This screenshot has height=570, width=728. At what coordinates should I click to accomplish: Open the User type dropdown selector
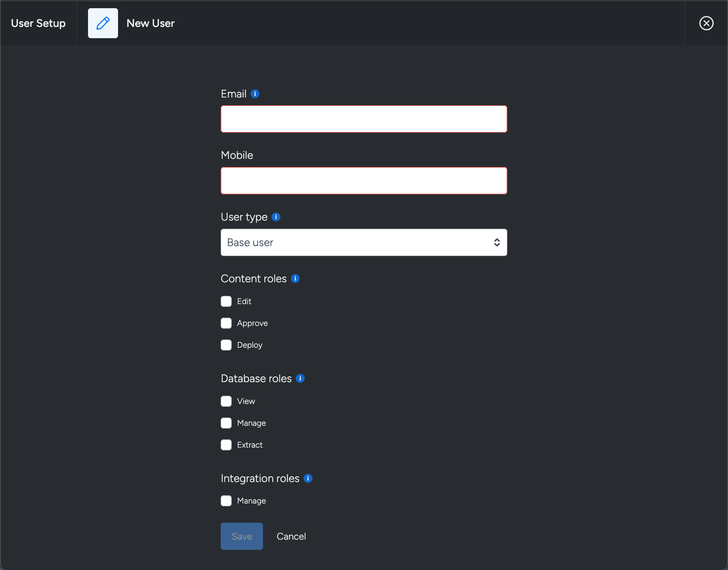click(x=364, y=242)
